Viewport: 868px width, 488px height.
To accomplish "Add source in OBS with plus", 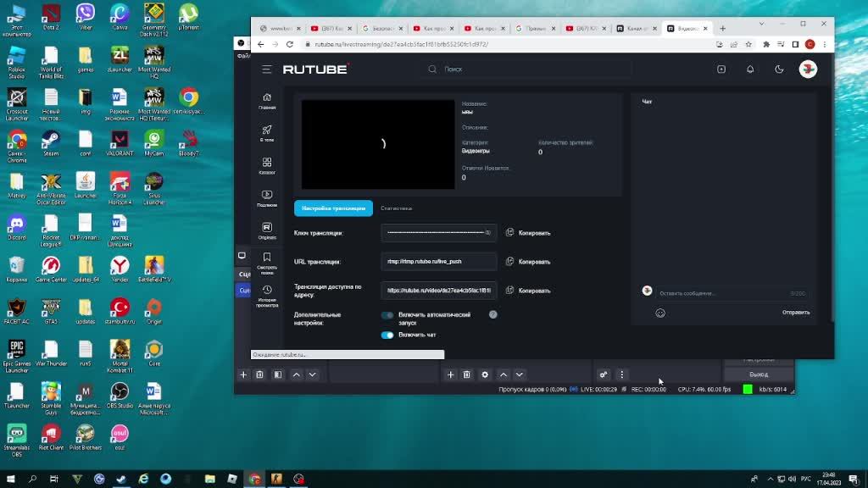I will [451, 374].
